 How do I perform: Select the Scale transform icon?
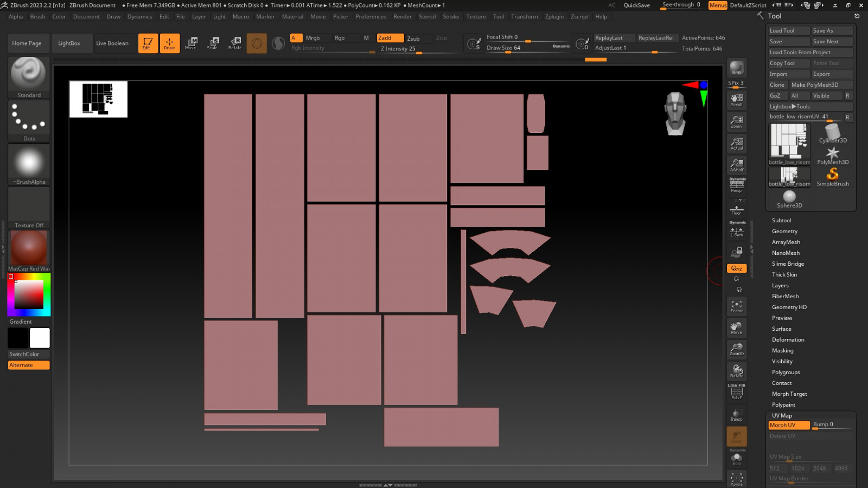tap(213, 43)
